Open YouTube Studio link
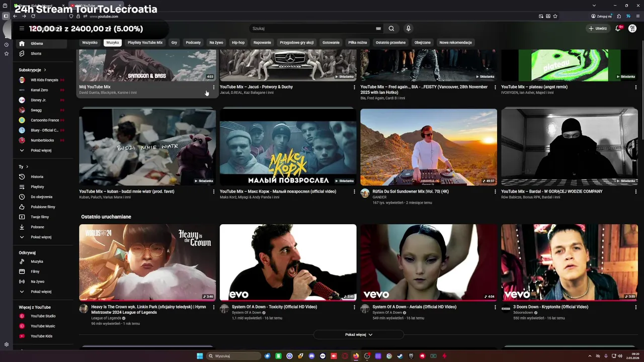 click(42, 316)
